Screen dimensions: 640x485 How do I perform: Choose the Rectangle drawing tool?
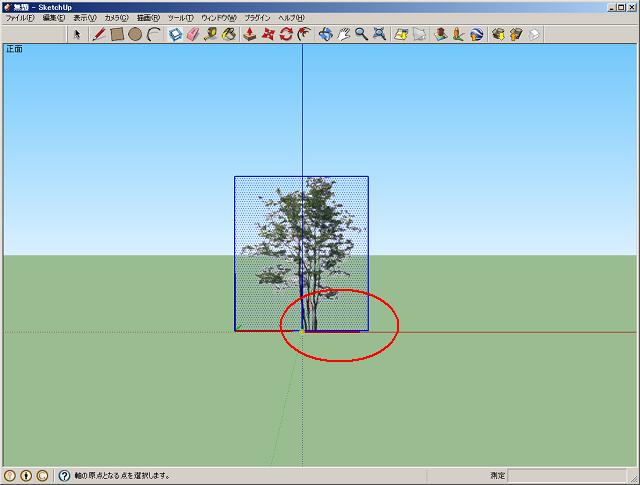coord(117,34)
